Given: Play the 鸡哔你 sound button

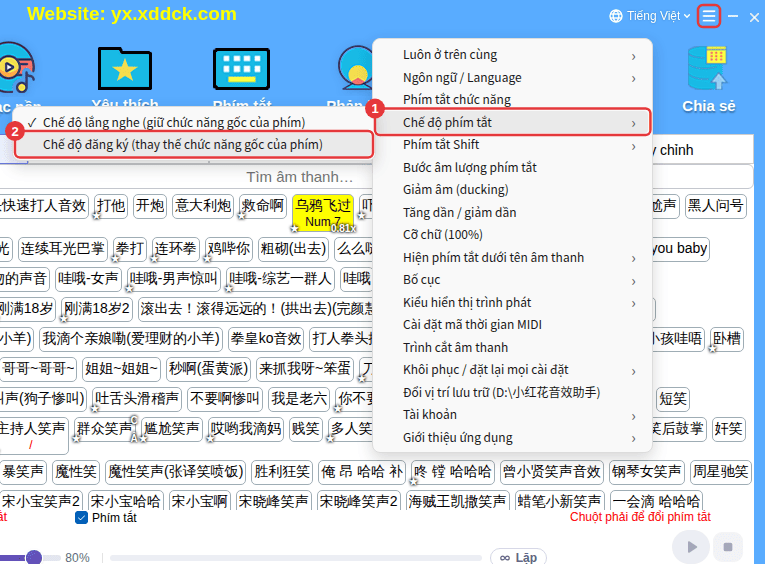Looking at the screenshot, I should click(x=229, y=249).
